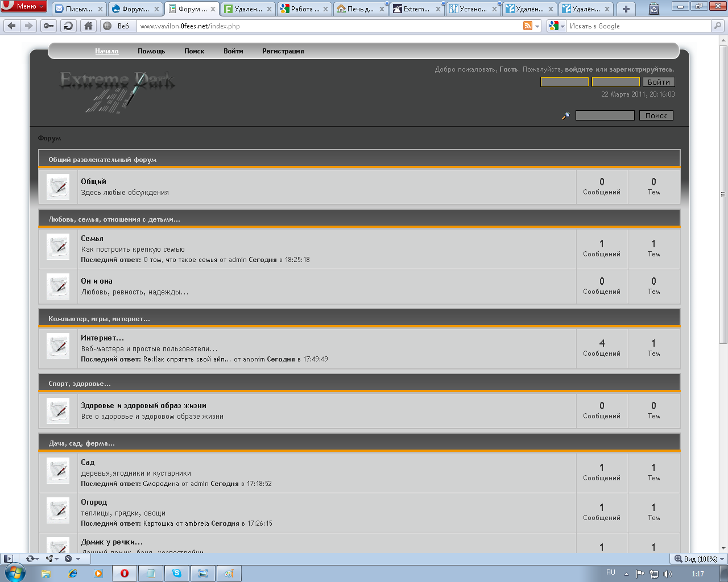Screen dimensions: 728x582
Task: Click the page vertical scrollbar thumb
Action: click(x=723, y=193)
